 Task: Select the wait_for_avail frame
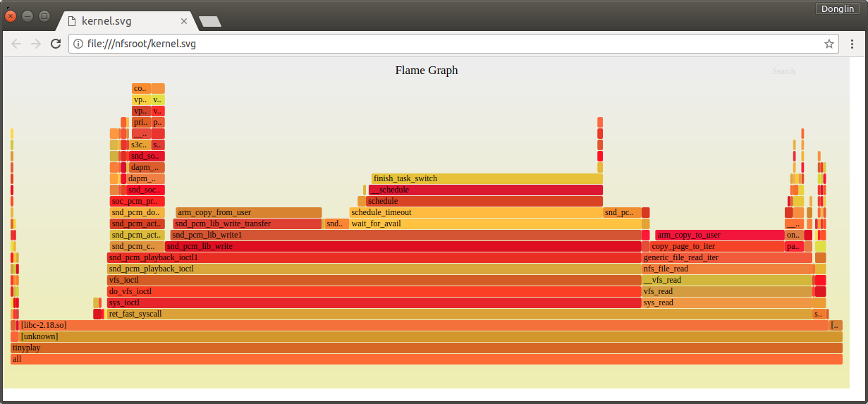pyautogui.click(x=495, y=224)
